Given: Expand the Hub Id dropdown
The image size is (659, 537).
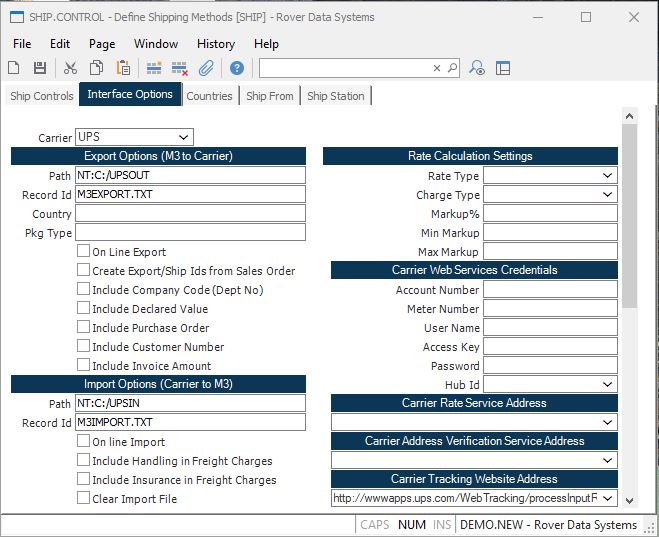Looking at the screenshot, I should (608, 385).
